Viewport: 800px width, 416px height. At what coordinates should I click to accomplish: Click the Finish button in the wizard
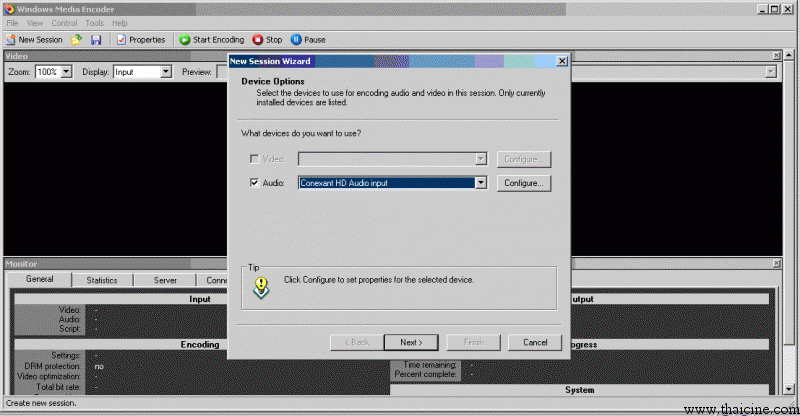pyautogui.click(x=473, y=342)
